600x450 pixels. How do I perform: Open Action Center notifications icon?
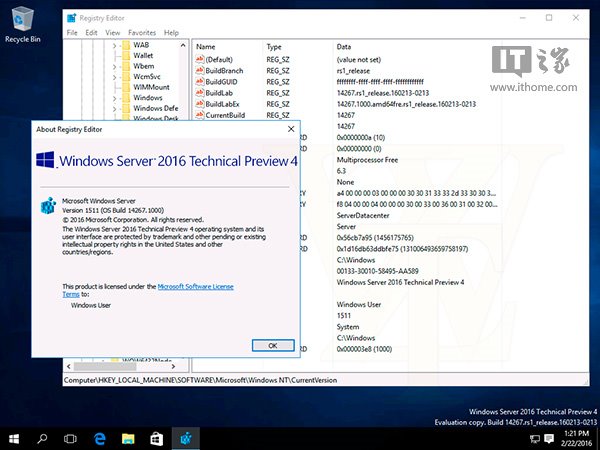[549, 439]
